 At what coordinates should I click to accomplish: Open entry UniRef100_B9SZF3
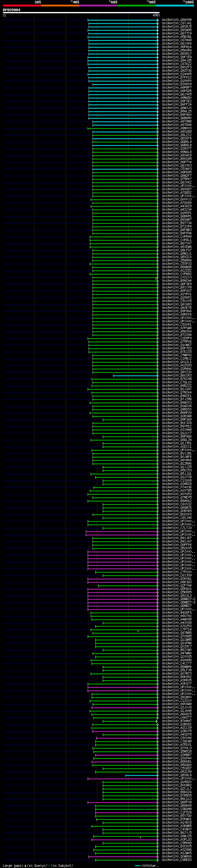tap(177, 67)
